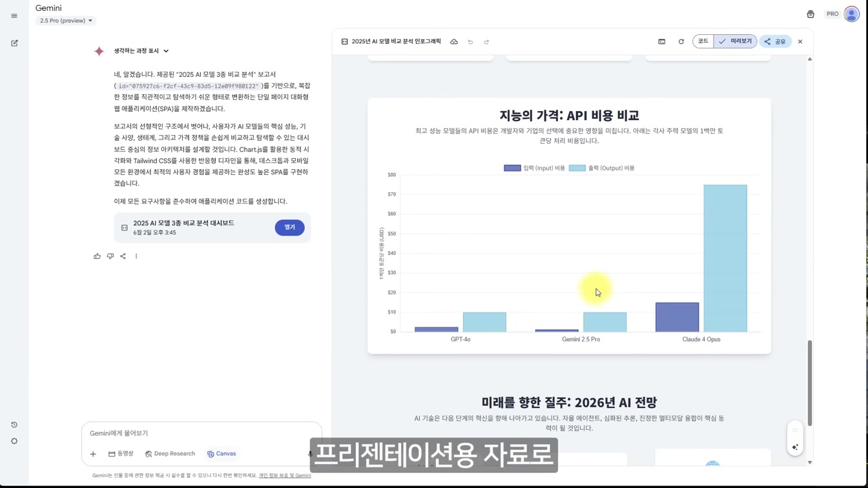Click the 지능의 가격: API 비용 비교 heading

569,116
